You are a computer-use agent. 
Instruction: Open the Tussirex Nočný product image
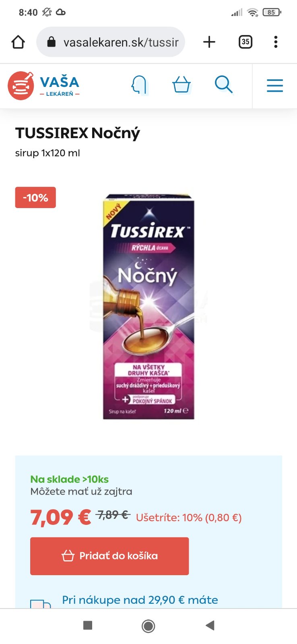pos(148,307)
